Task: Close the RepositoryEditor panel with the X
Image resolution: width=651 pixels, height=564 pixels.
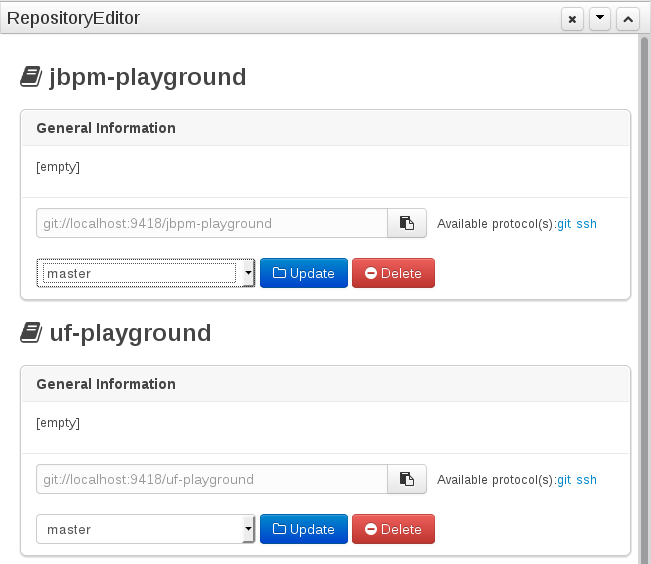Action: click(x=572, y=19)
